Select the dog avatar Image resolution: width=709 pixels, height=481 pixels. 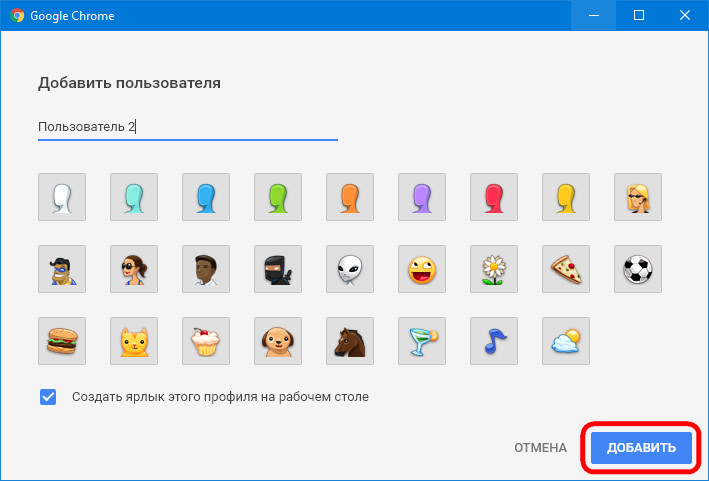click(278, 341)
